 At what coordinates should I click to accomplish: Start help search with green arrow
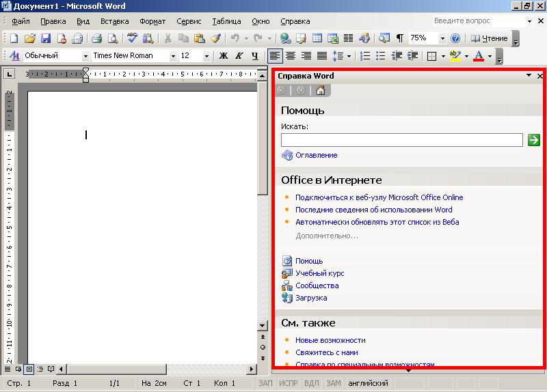(x=534, y=140)
